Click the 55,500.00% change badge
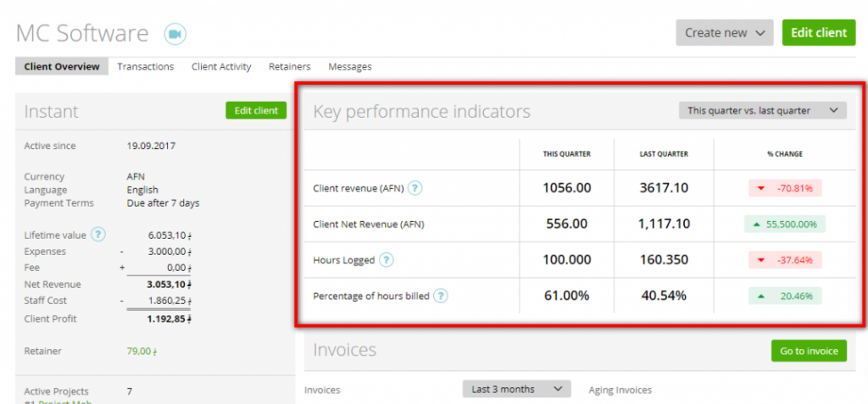The width and height of the screenshot is (868, 404). 784,224
